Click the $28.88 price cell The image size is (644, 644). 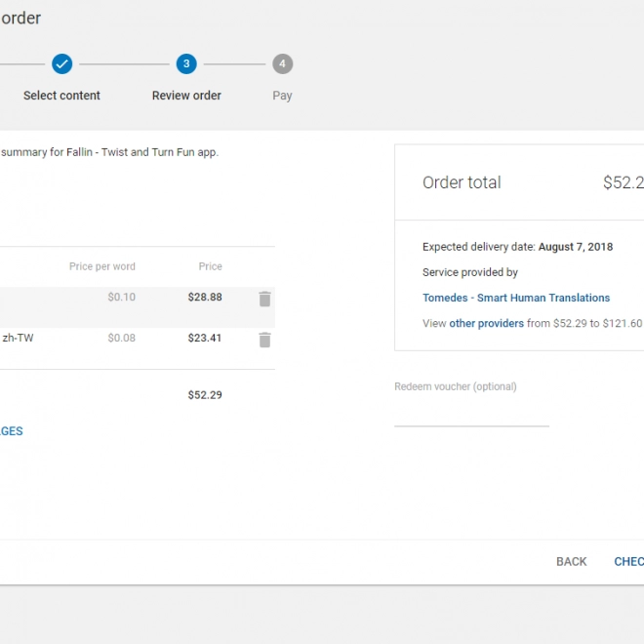[x=205, y=297]
